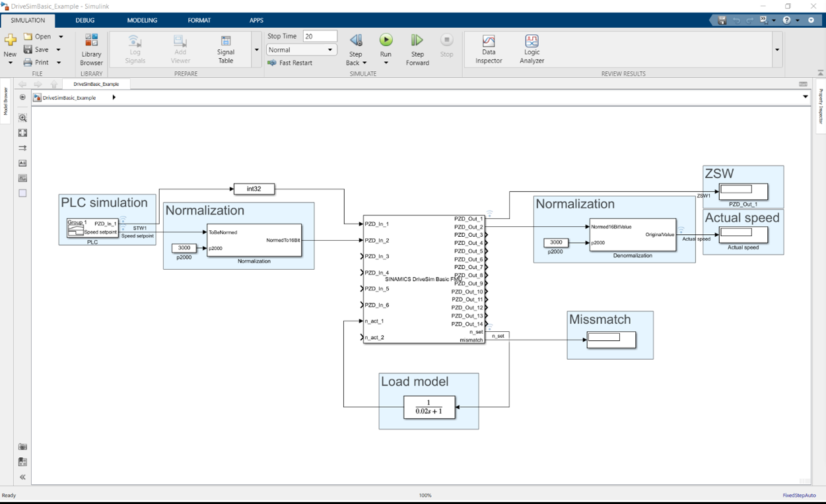826x504 pixels.
Task: Open the Signal Table
Action: [226, 49]
